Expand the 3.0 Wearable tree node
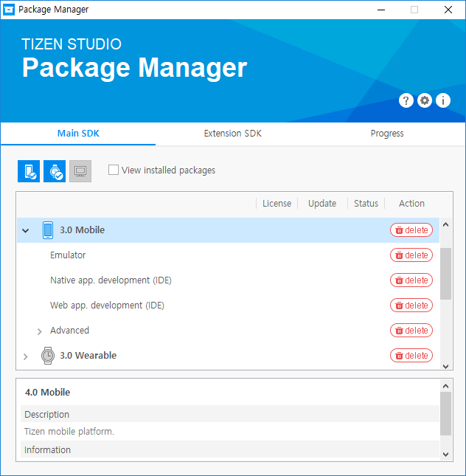This screenshot has height=476, width=466. (x=26, y=356)
